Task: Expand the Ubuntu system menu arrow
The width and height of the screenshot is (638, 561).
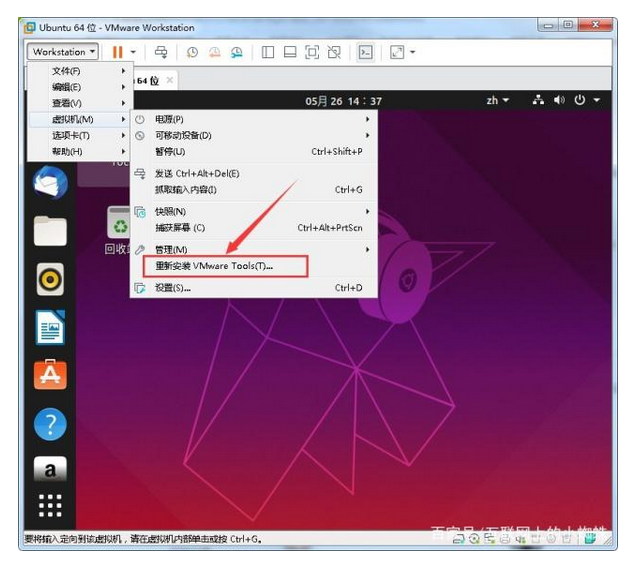Action: tap(596, 100)
